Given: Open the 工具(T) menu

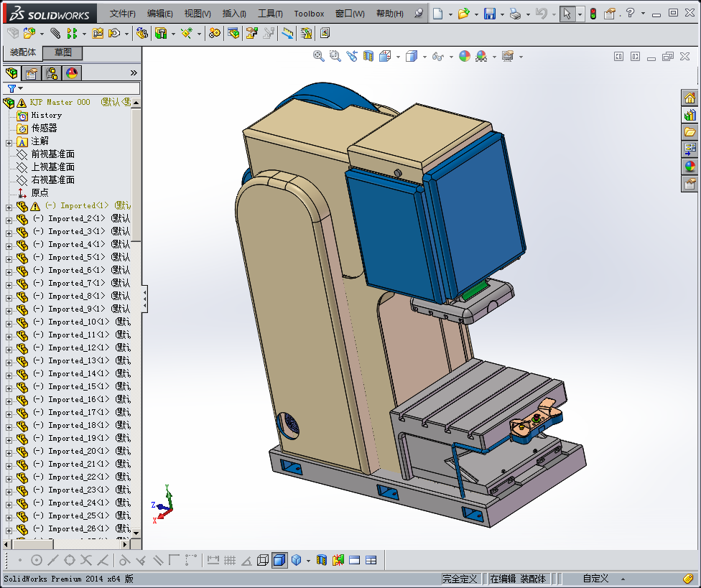Looking at the screenshot, I should (270, 14).
